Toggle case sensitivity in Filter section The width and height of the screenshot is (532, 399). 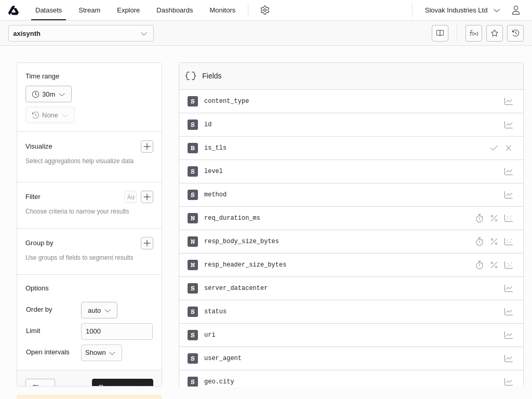pos(130,197)
